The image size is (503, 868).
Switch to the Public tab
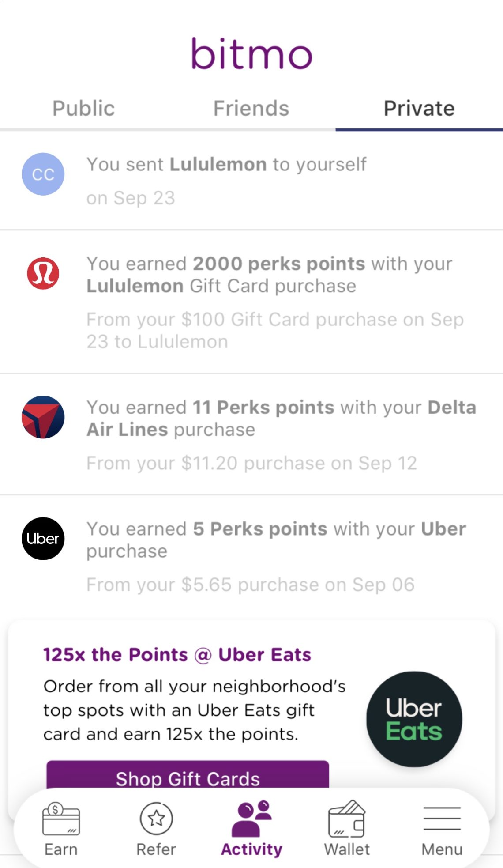coord(83,108)
